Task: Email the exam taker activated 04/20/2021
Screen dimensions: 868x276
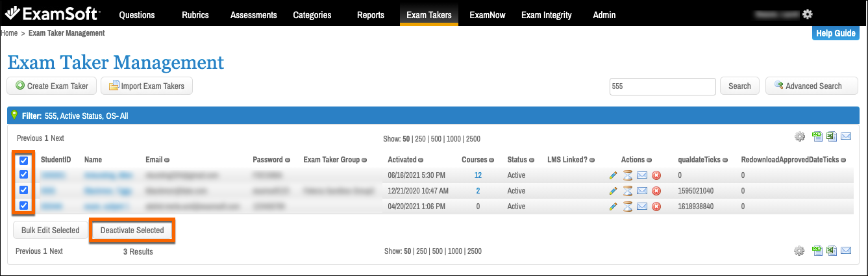Action: [x=642, y=207]
